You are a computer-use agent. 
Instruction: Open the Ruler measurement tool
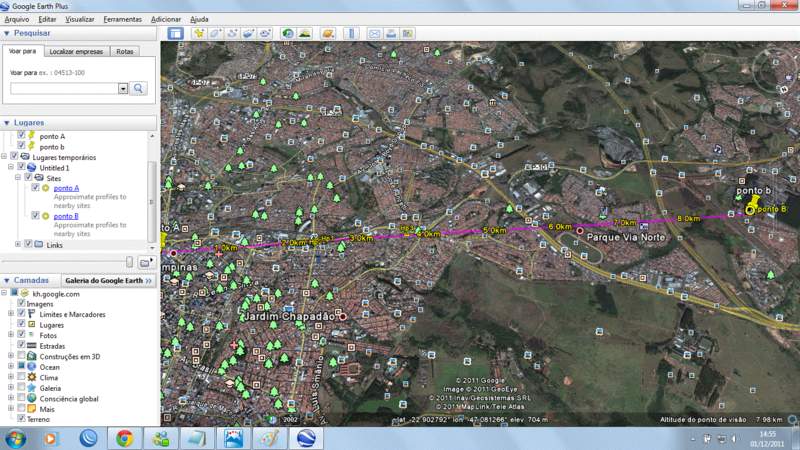tap(351, 34)
